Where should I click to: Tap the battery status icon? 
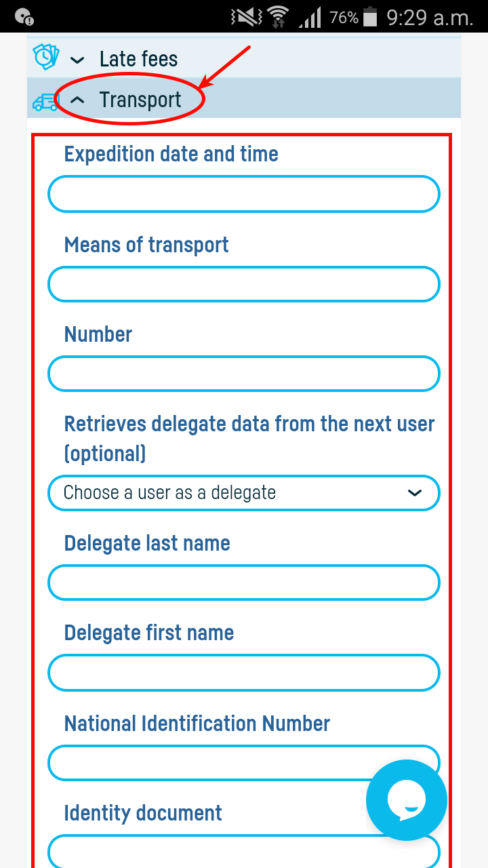click(370, 17)
